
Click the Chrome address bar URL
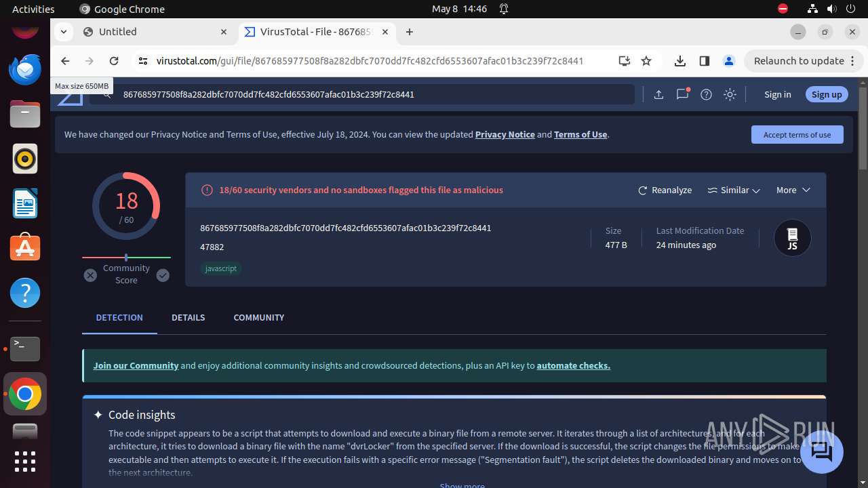click(x=370, y=61)
